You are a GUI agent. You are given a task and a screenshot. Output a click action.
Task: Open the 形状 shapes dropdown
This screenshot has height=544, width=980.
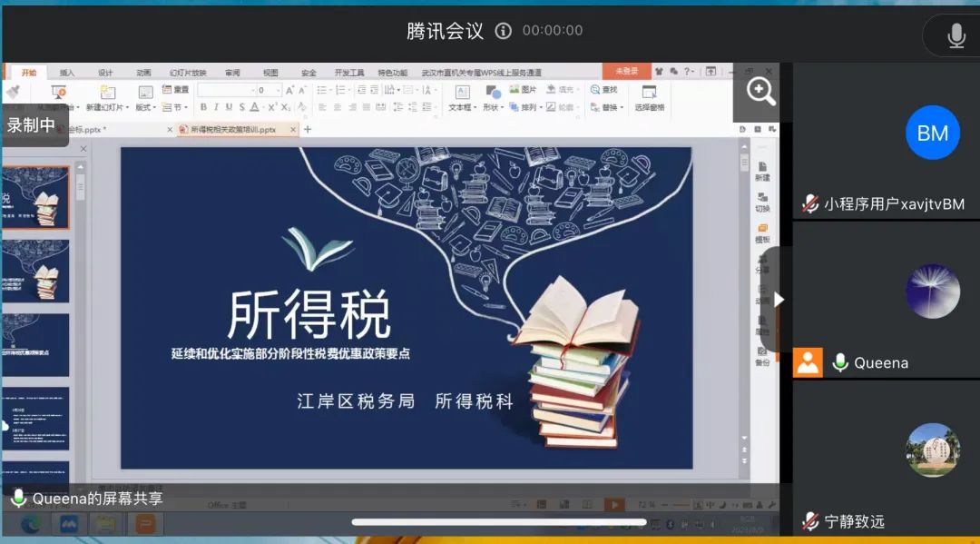coord(493,107)
